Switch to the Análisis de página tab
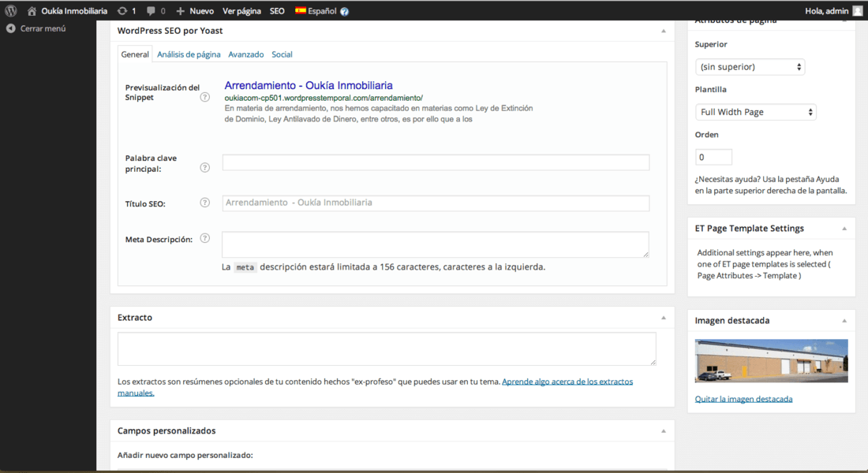 189,54
